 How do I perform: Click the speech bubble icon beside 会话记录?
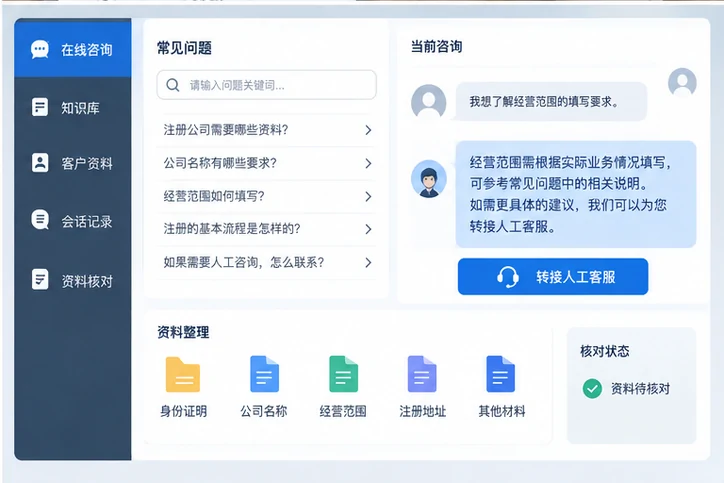[40, 220]
